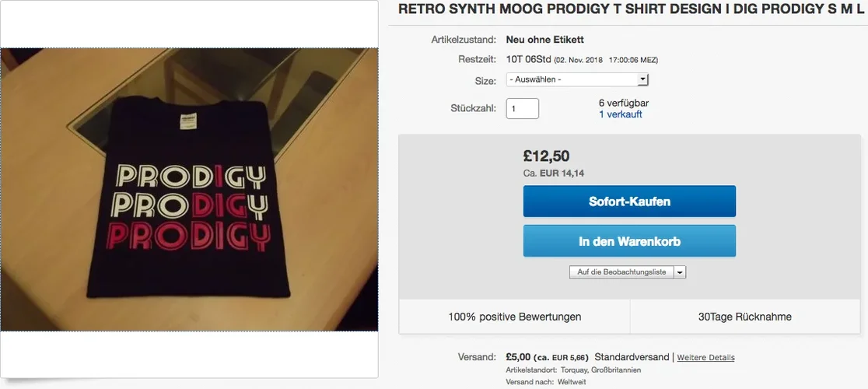Open the Size '- Auswählen -' dropdown
This screenshot has width=868, height=389.
click(577, 79)
